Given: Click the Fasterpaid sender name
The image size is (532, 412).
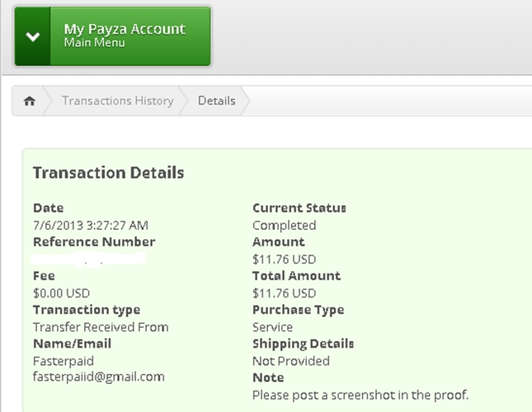Looking at the screenshot, I should tap(64, 361).
